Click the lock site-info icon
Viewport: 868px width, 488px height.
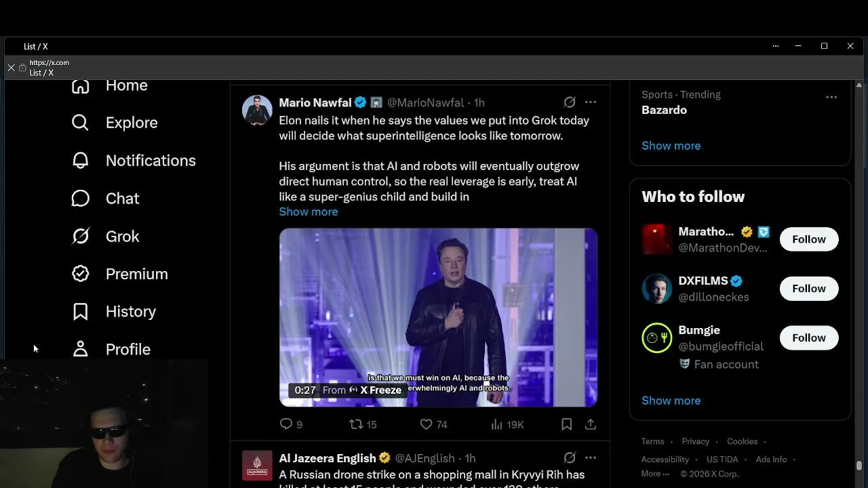pos(22,68)
